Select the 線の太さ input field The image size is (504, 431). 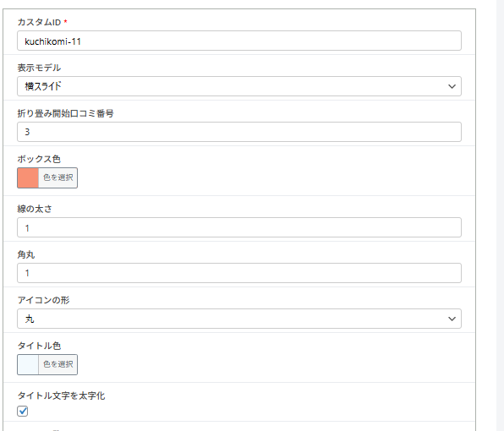pos(239,227)
